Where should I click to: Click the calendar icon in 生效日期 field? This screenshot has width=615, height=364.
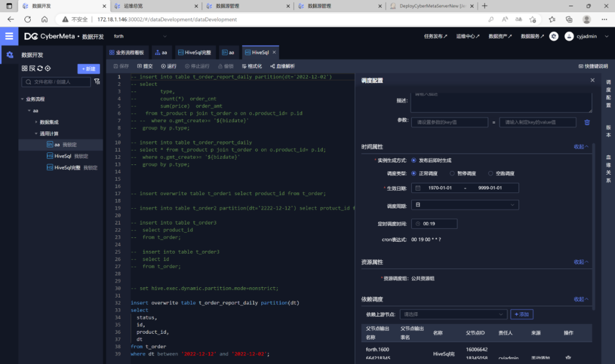point(418,188)
